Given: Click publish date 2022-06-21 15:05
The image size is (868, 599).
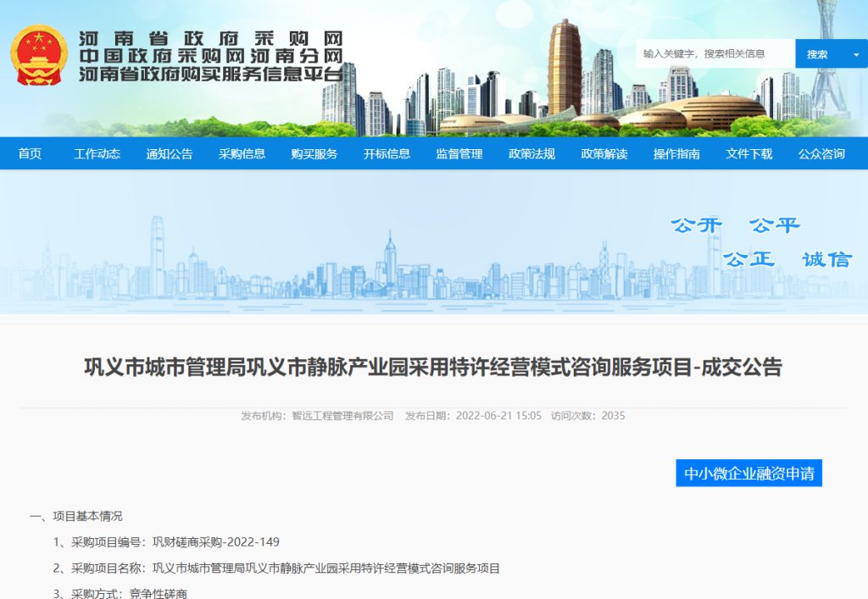Looking at the screenshot, I should (x=498, y=416).
